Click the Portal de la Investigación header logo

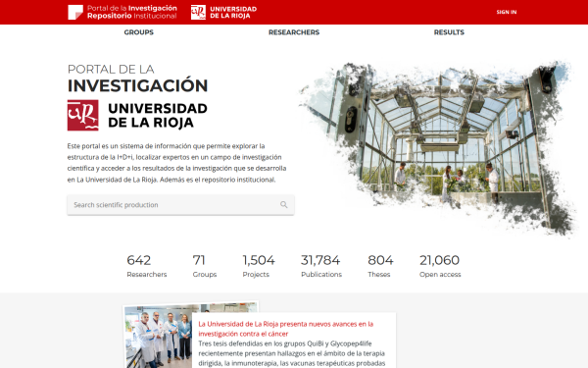[122, 12]
